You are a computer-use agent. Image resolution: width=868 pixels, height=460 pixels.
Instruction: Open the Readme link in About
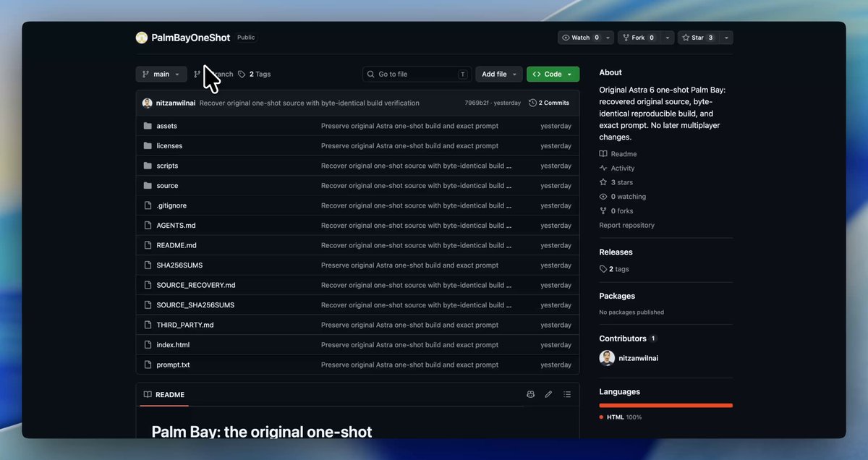[618, 154]
